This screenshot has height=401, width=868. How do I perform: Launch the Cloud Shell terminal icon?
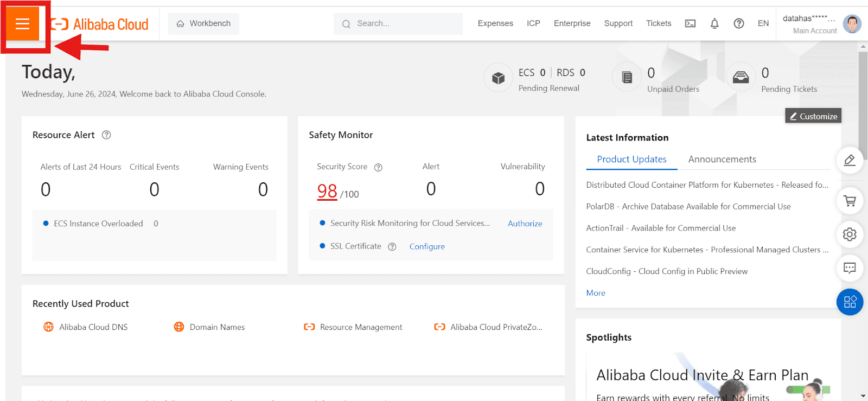pyautogui.click(x=690, y=23)
